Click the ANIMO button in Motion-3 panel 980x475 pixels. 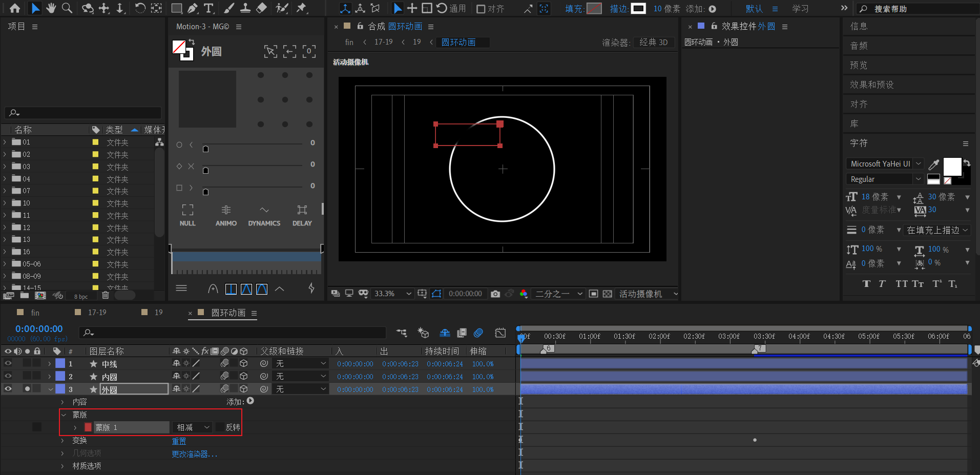[x=226, y=215]
